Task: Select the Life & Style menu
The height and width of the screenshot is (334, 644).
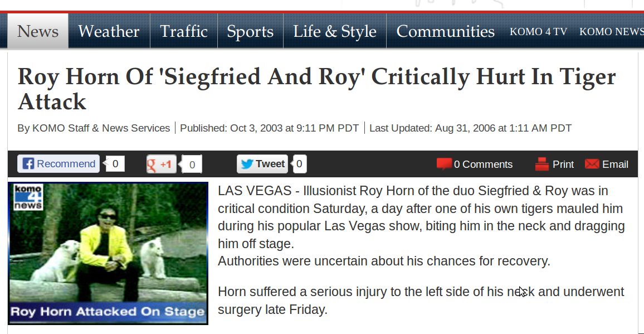Action: (x=335, y=31)
